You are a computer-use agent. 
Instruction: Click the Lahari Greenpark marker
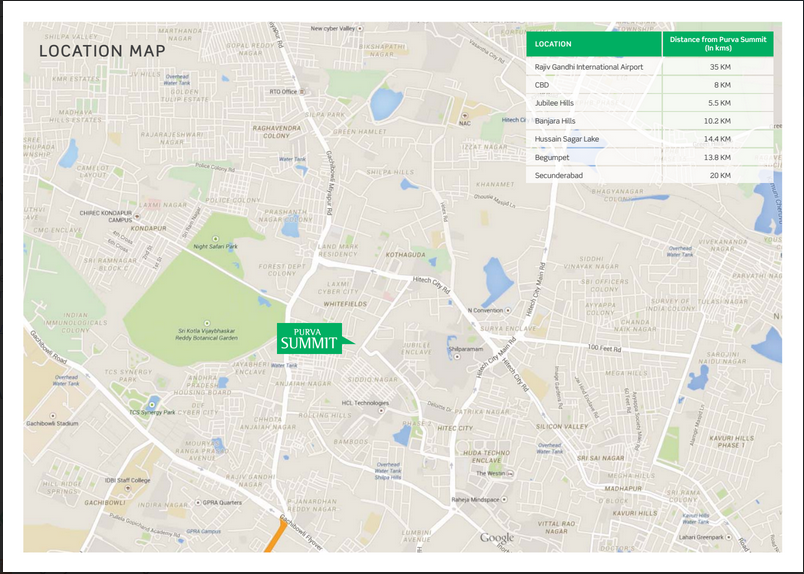(x=729, y=537)
